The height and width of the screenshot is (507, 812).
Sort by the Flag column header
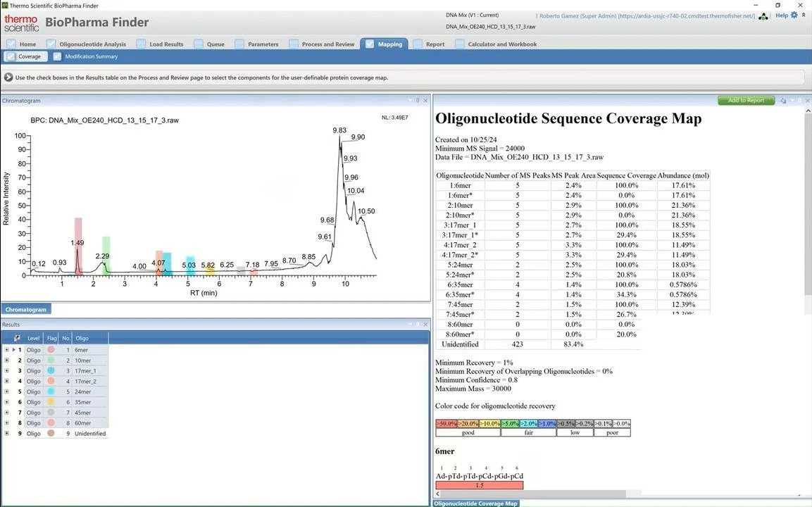(51, 338)
